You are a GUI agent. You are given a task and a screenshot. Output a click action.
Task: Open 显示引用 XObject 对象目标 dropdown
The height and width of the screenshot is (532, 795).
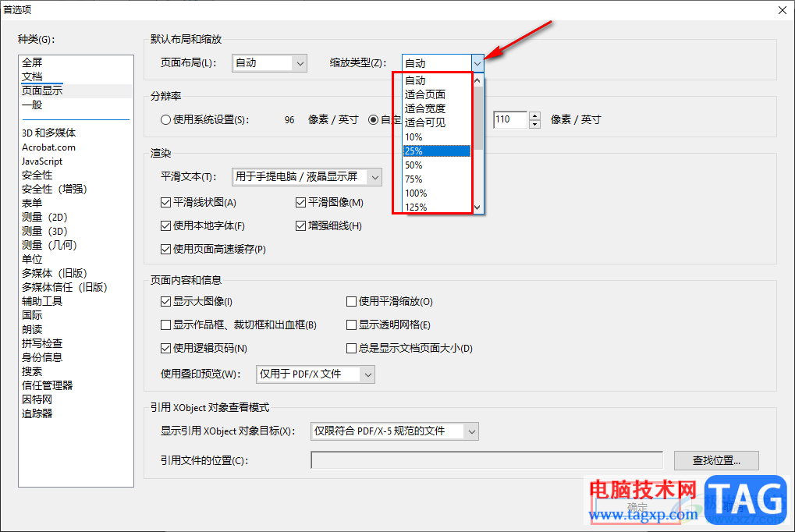tap(395, 431)
